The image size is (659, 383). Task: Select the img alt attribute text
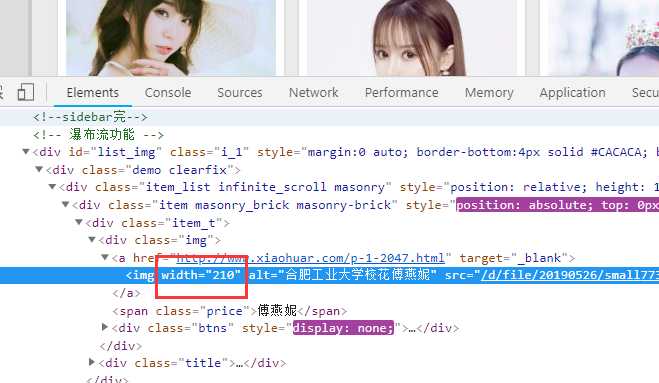[x=343, y=275]
